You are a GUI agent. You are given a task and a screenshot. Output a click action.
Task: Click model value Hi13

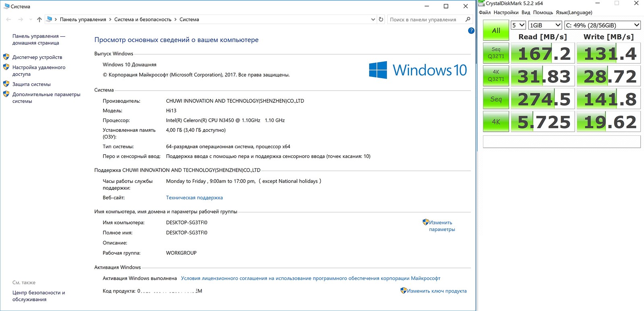(x=171, y=111)
